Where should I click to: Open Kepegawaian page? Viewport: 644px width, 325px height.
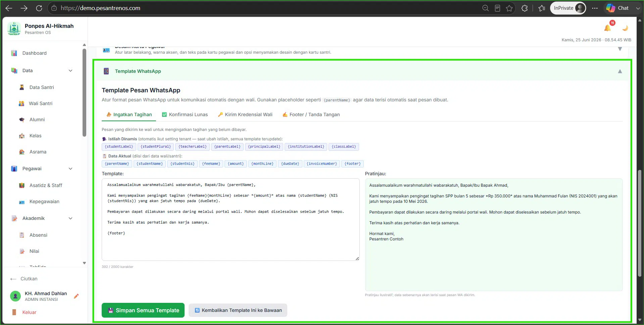click(44, 201)
